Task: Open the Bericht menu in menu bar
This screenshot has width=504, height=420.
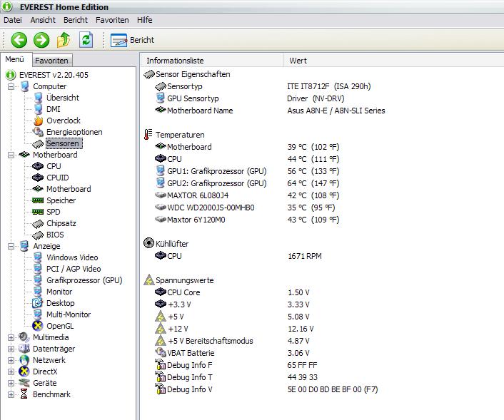Action: coord(76,20)
